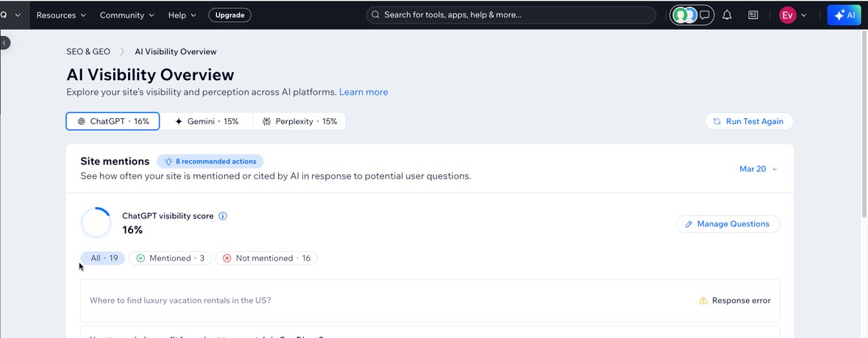This screenshot has height=338, width=868.
Task: Click the collaborators avatars icon
Action: [685, 15]
